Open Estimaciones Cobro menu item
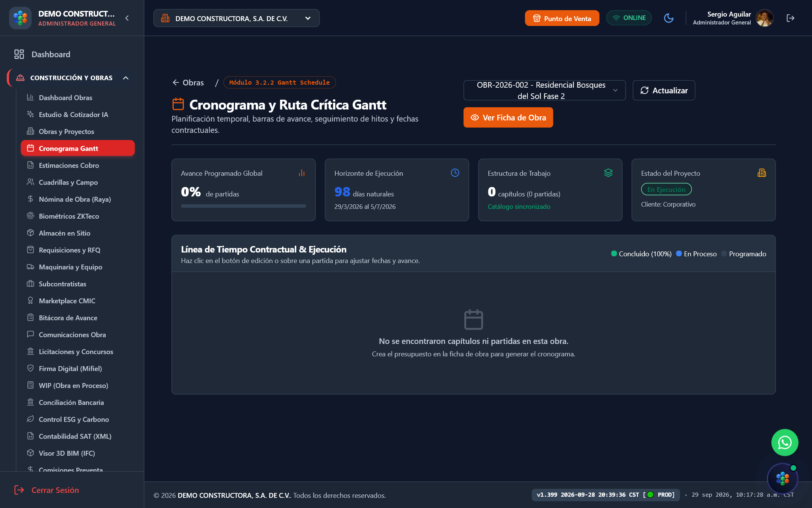812x508 pixels. coord(78,165)
